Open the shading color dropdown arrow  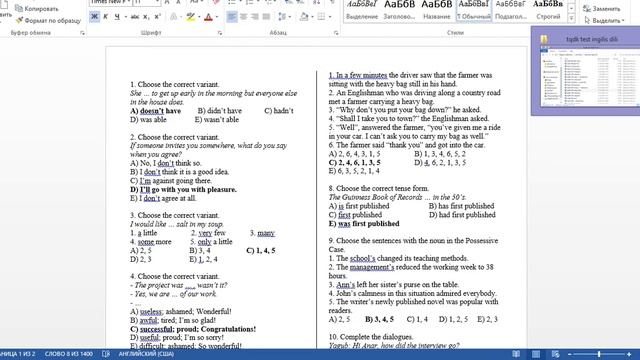pyautogui.click(x=312, y=17)
